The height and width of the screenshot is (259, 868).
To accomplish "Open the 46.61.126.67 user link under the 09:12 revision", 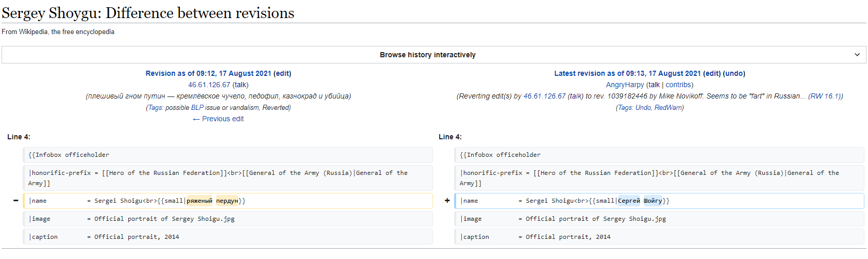I will coord(209,85).
